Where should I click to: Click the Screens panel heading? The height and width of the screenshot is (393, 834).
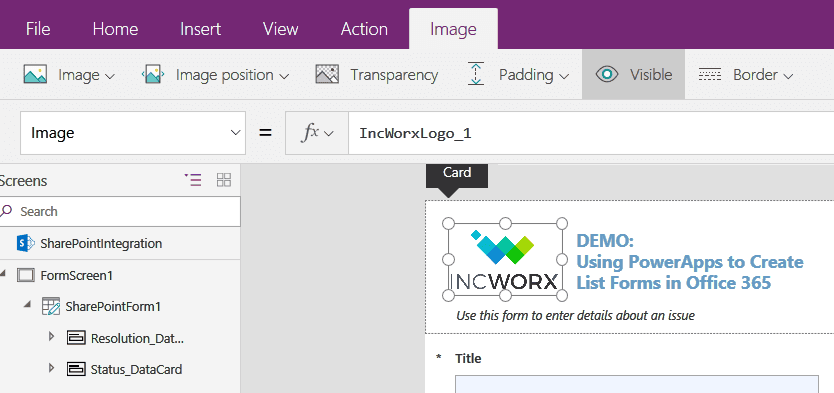coord(23,181)
